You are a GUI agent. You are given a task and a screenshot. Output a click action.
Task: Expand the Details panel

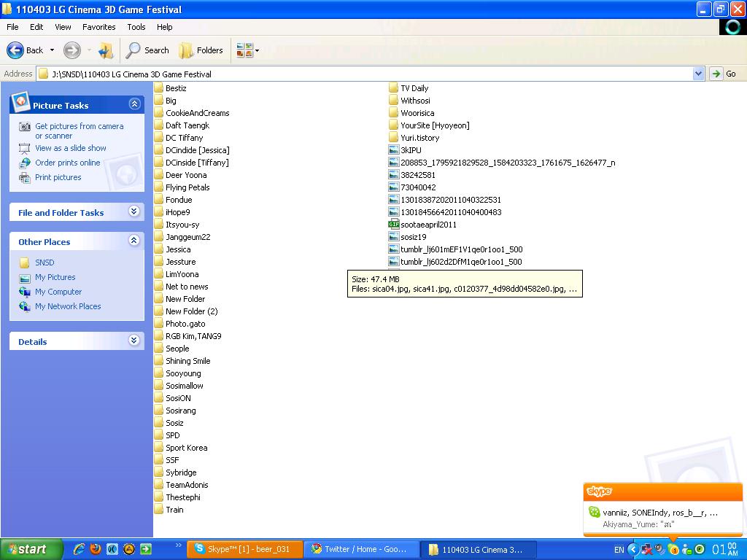tap(134, 341)
